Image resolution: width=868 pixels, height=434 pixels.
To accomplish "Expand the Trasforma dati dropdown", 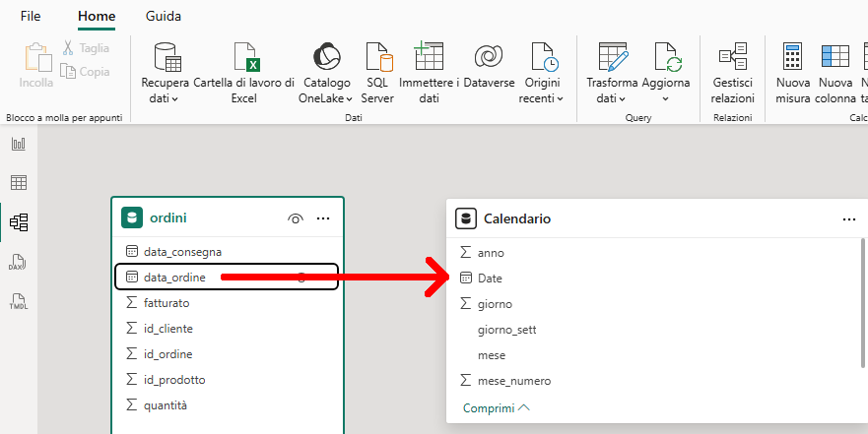I will 623,99.
